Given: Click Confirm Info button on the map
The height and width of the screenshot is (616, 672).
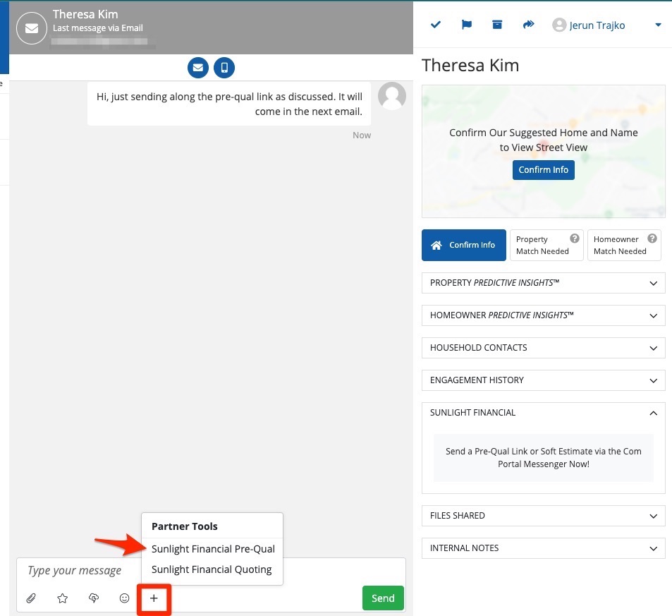Looking at the screenshot, I should coord(543,170).
